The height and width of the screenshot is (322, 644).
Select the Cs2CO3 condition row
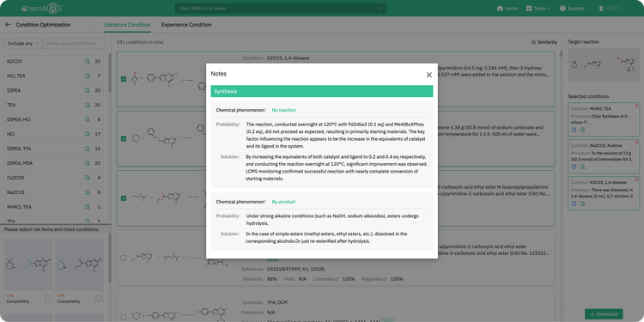53,178
